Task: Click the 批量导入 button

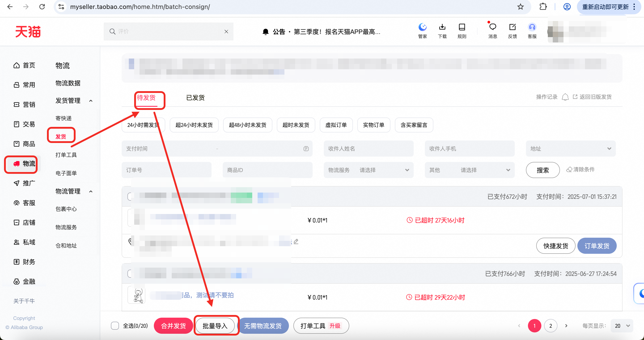Action: (215, 326)
